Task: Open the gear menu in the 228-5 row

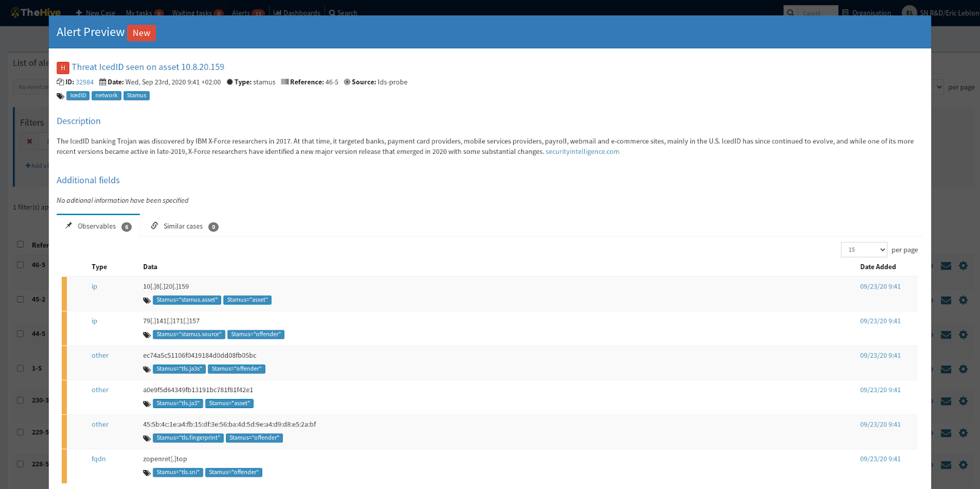Action: click(x=963, y=464)
